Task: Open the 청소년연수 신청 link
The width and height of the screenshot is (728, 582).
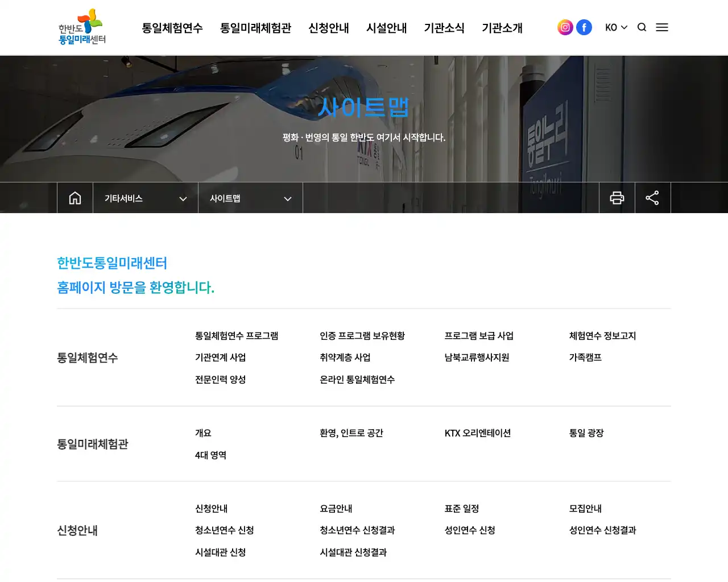Action: click(225, 530)
